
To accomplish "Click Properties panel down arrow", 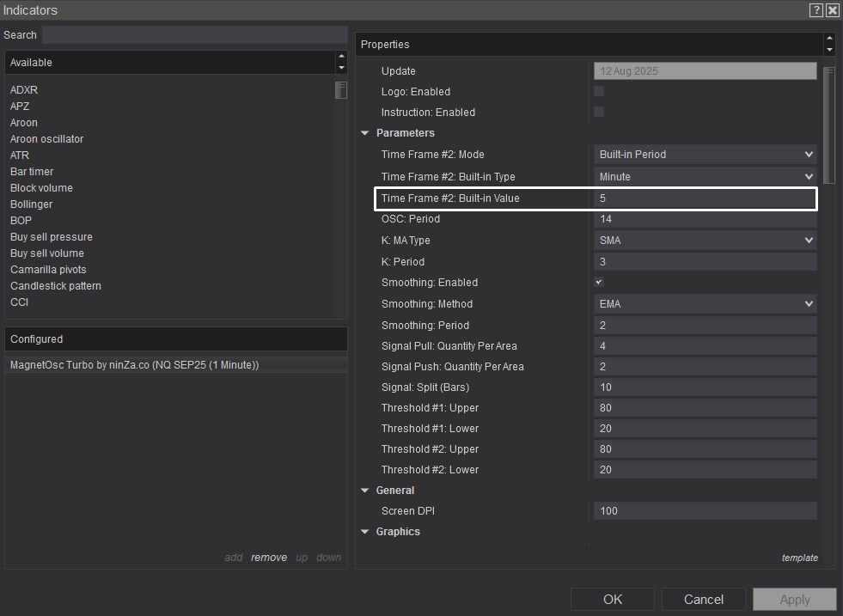I will 829,50.
